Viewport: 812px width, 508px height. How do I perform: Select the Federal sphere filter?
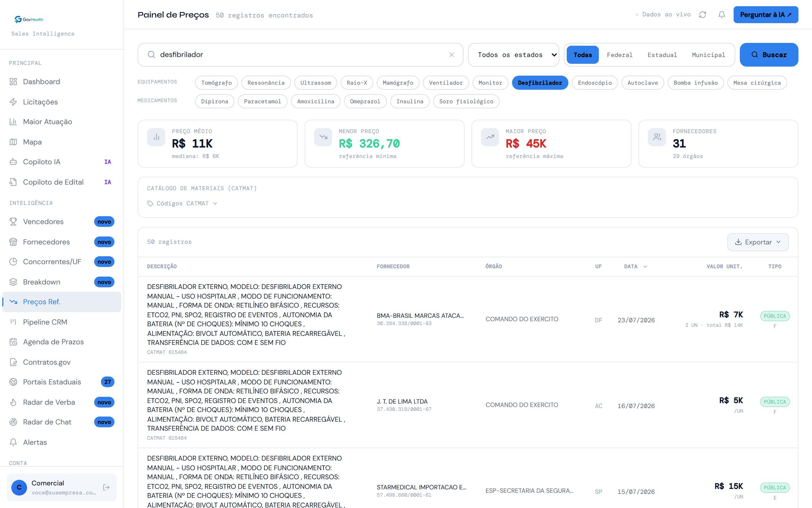(619, 55)
